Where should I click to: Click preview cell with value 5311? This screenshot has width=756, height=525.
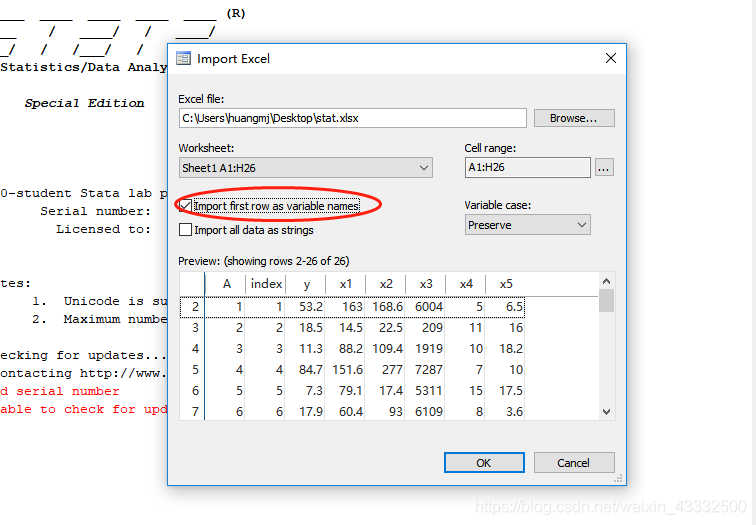[425, 390]
